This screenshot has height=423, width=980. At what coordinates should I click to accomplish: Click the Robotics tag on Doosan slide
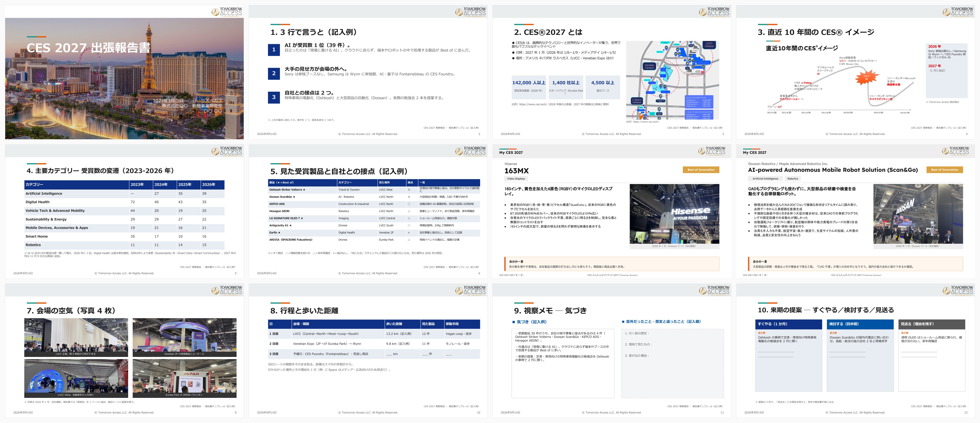(793, 179)
